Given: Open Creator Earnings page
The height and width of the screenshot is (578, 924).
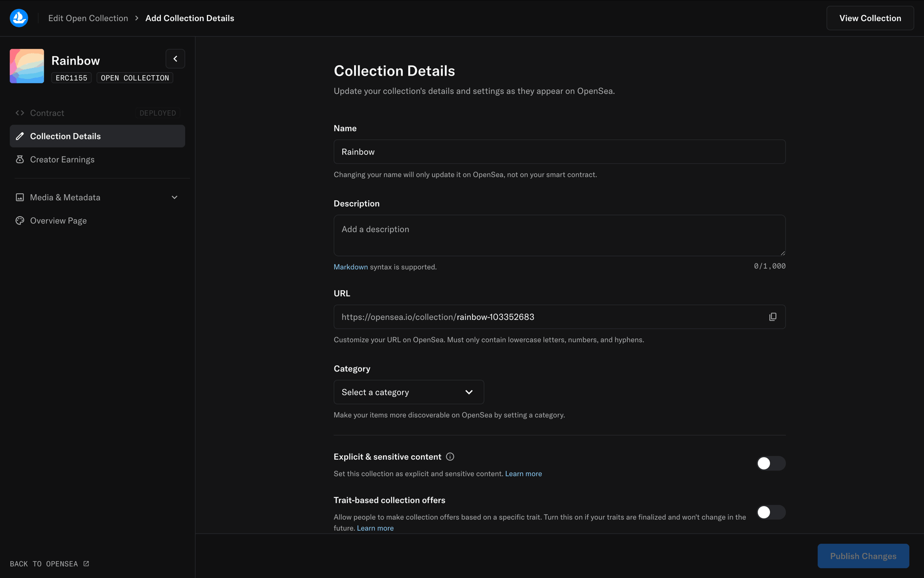Looking at the screenshot, I should (97, 159).
